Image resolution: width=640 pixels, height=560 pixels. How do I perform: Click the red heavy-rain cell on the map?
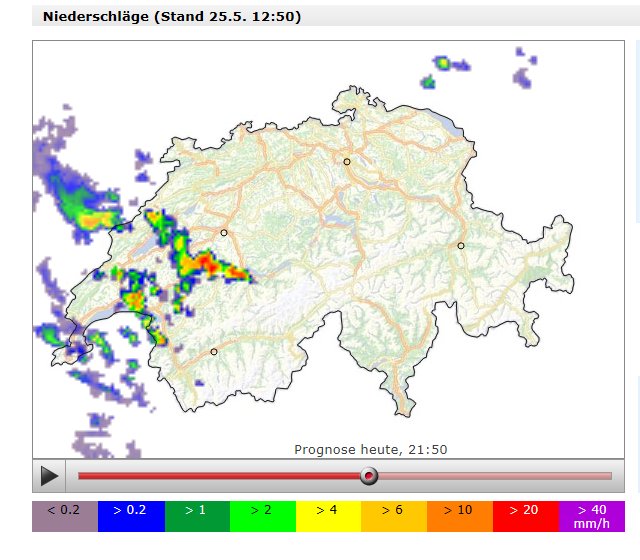(207, 262)
